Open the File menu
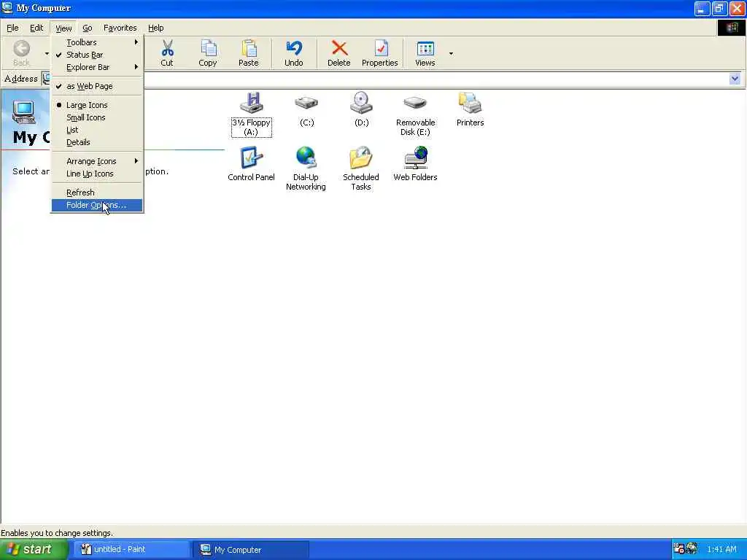The height and width of the screenshot is (560, 747). click(13, 28)
